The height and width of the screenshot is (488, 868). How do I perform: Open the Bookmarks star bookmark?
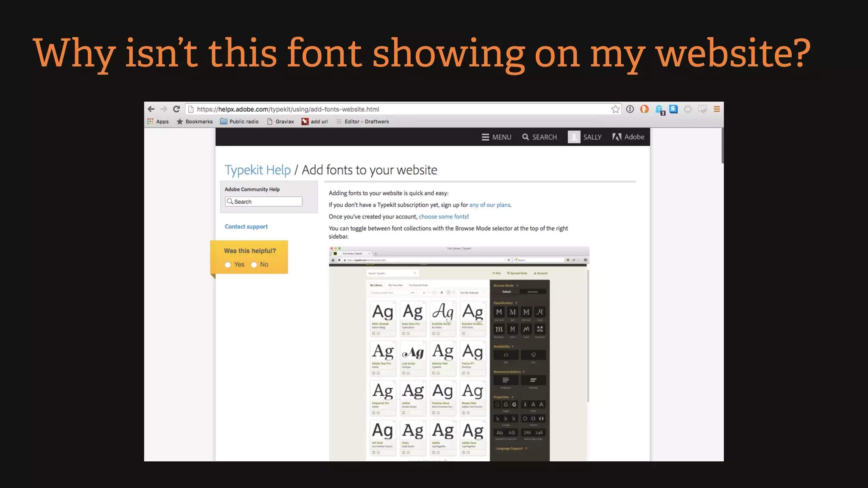[195, 122]
